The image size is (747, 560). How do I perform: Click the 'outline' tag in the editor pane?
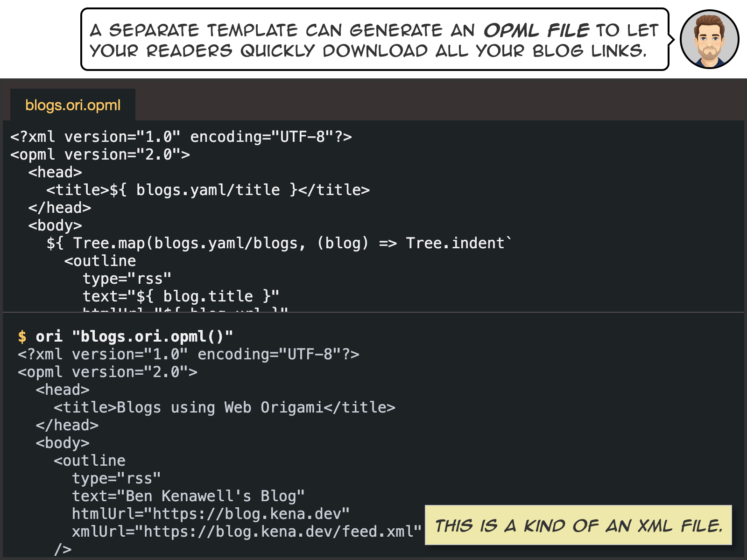click(x=100, y=261)
